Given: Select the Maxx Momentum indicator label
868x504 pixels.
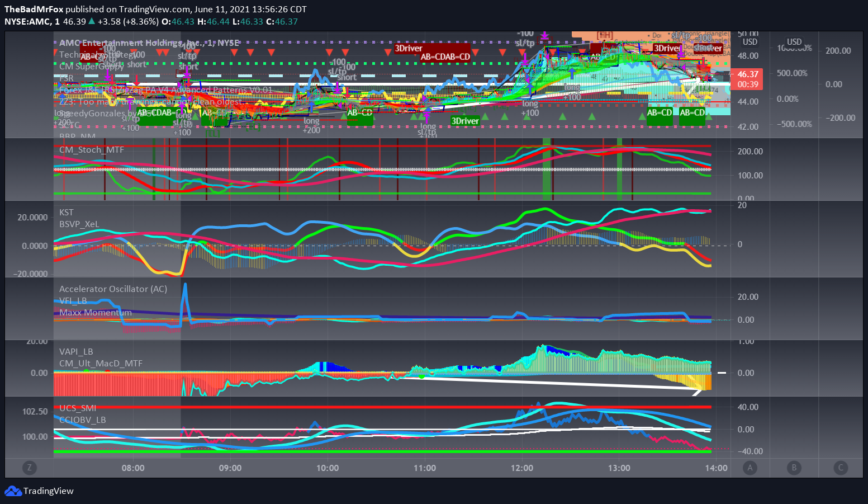Looking at the screenshot, I should pyautogui.click(x=96, y=312).
